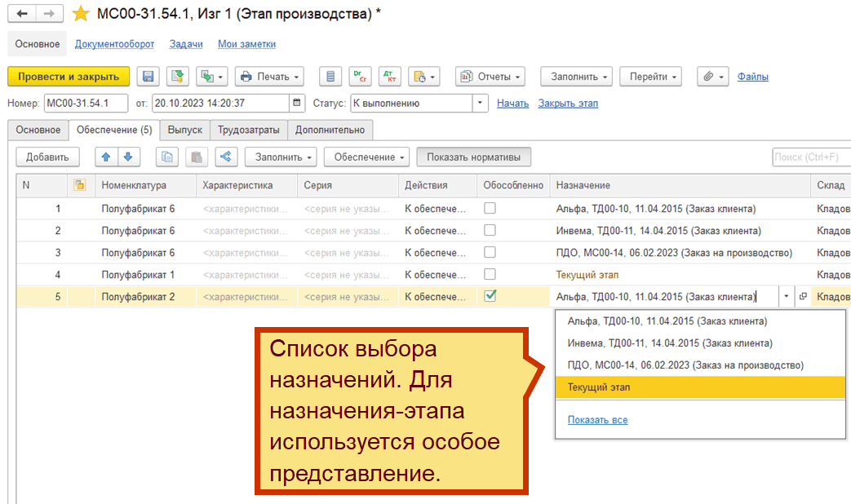This screenshot has height=504, width=851.
Task: Click the Добавить button
Action: pos(47,157)
